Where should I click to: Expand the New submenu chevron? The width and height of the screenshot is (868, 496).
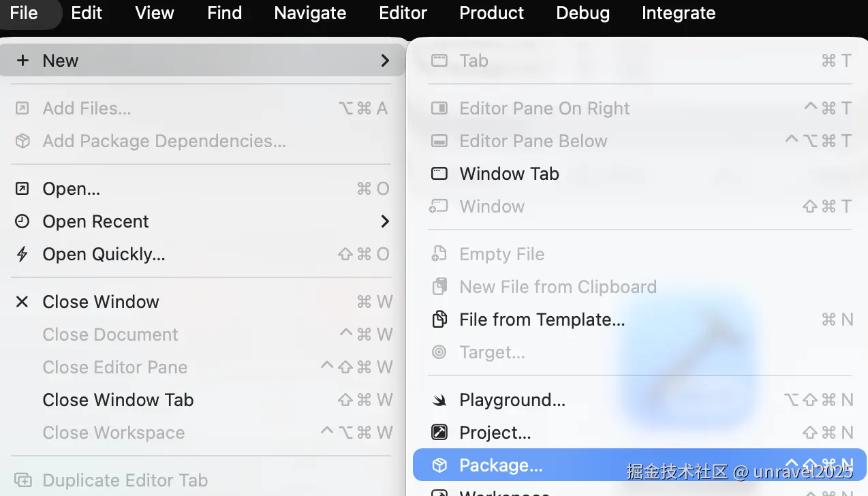(x=385, y=61)
